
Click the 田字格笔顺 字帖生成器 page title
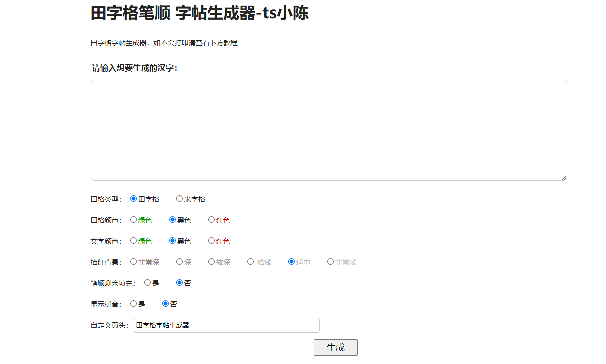(200, 13)
